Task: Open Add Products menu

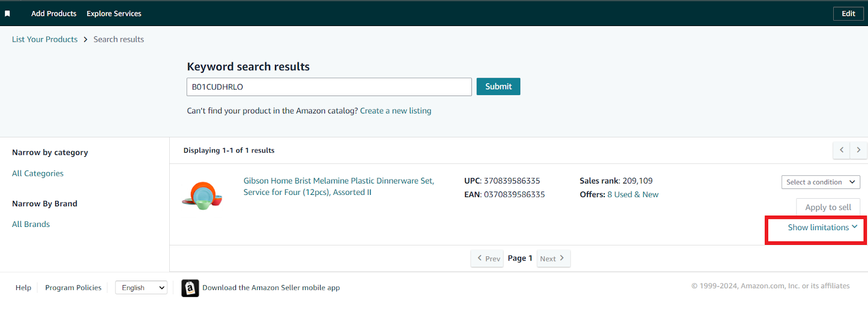Action: (x=54, y=14)
